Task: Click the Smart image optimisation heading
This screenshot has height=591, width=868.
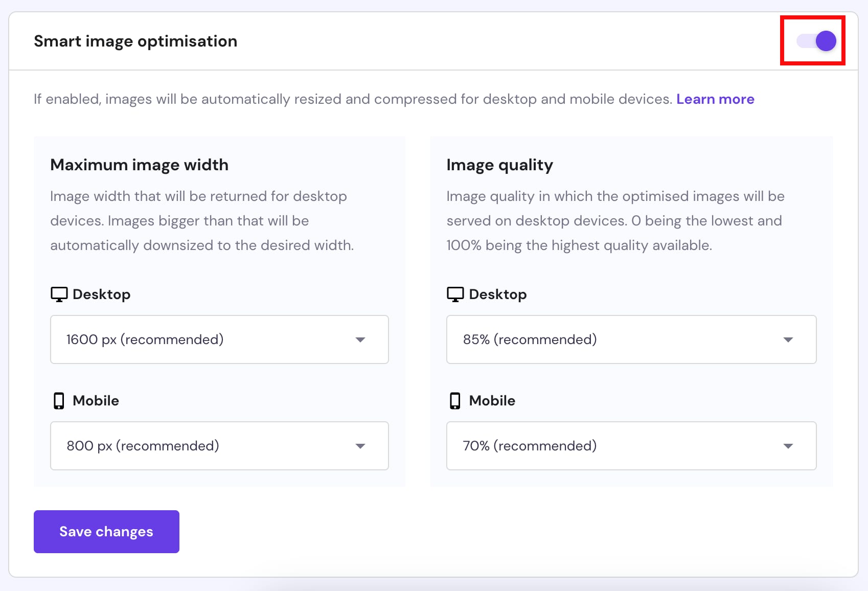Action: pos(135,41)
